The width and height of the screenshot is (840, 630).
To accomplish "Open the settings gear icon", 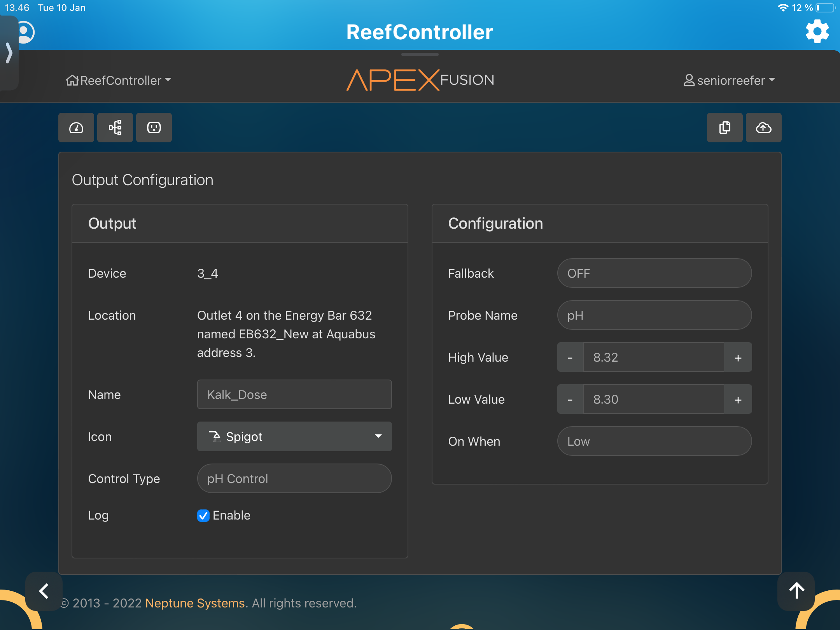I will click(x=817, y=32).
